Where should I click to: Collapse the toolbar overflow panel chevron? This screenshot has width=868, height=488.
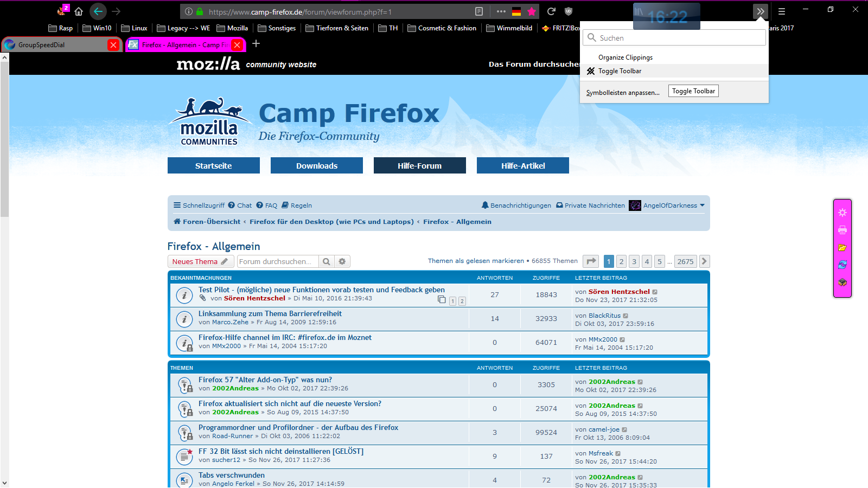761,11
